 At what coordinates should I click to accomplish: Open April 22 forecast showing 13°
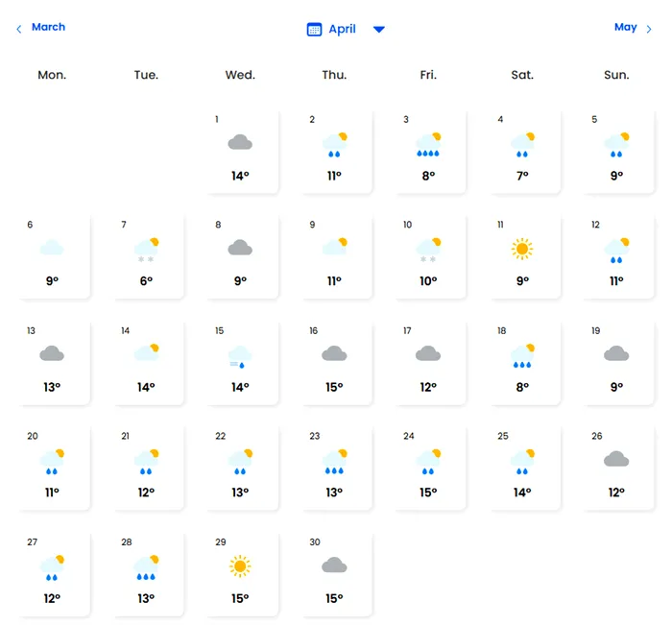240,467
